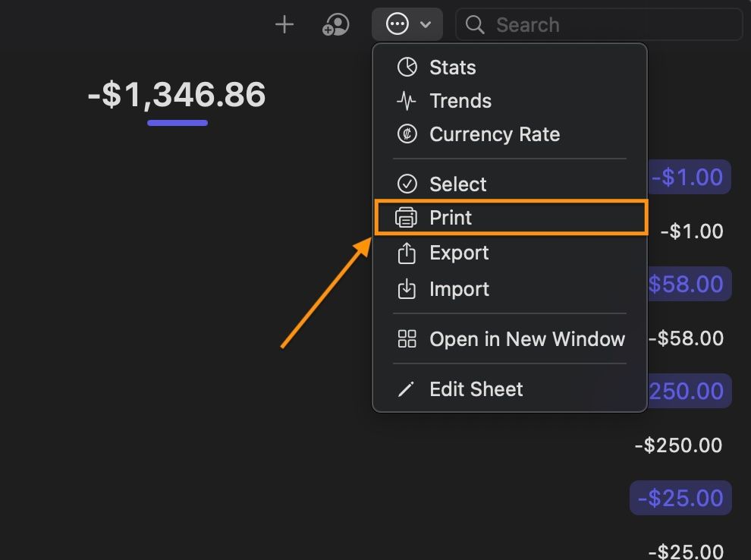Click the add person share icon
The image size is (751, 560).
tap(335, 25)
